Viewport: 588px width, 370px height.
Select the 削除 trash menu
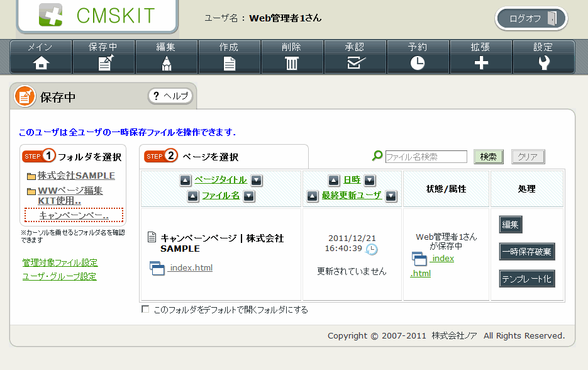(292, 57)
